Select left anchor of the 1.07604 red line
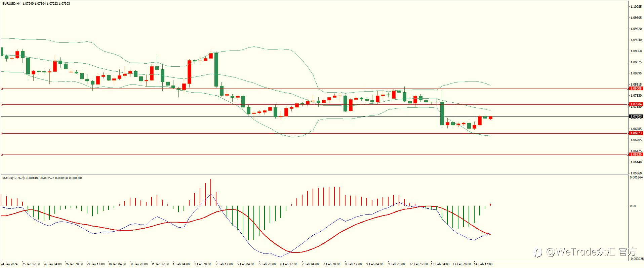The height and width of the screenshot is (268, 644). [2, 104]
